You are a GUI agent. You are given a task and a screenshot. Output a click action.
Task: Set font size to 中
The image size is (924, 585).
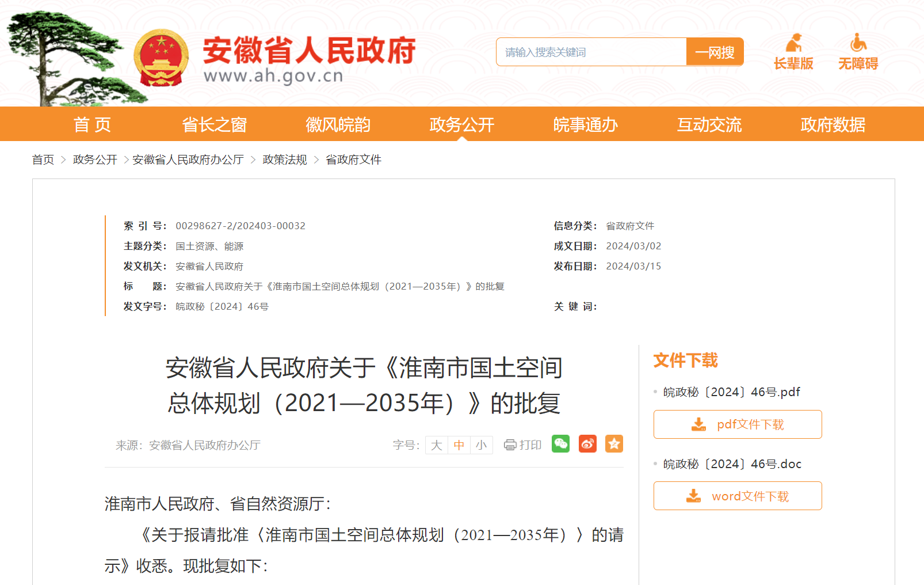tap(459, 445)
